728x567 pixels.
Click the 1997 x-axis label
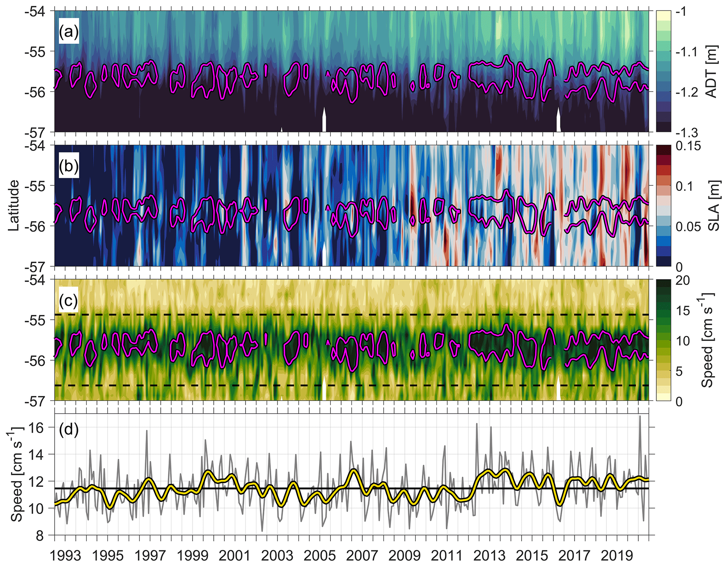(x=150, y=556)
